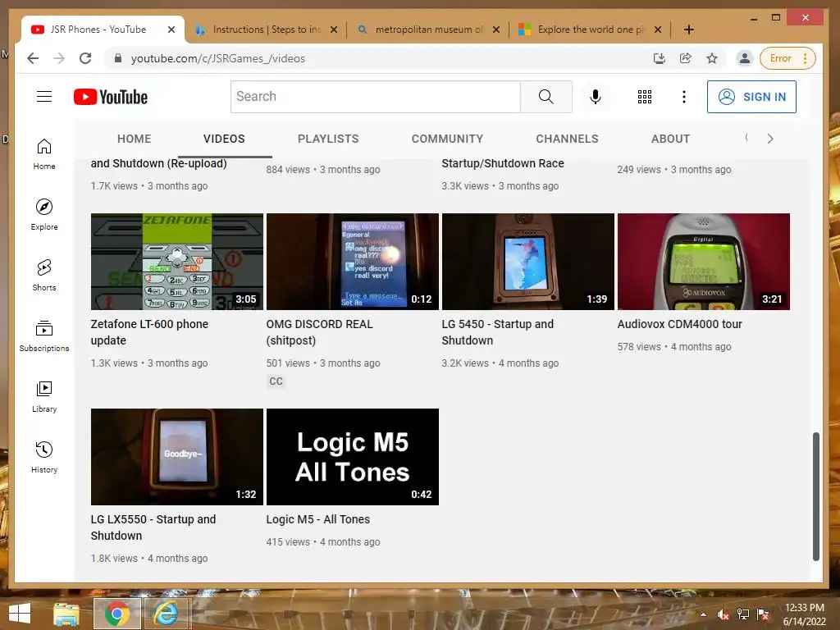Open File Explorer from taskbar
This screenshot has height=630, width=840.
pos(66,614)
